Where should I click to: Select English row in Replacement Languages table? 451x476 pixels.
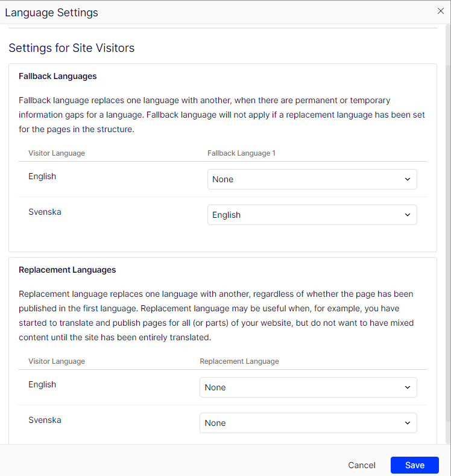(222, 387)
